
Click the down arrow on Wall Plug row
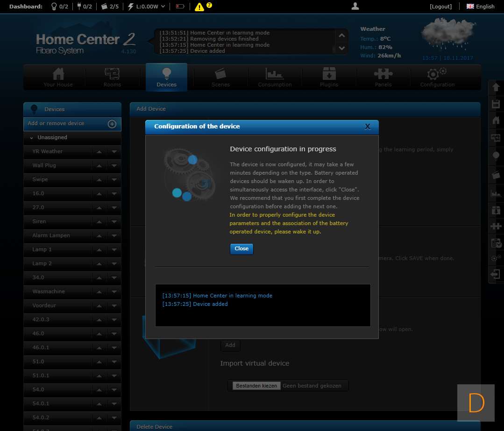tap(114, 165)
